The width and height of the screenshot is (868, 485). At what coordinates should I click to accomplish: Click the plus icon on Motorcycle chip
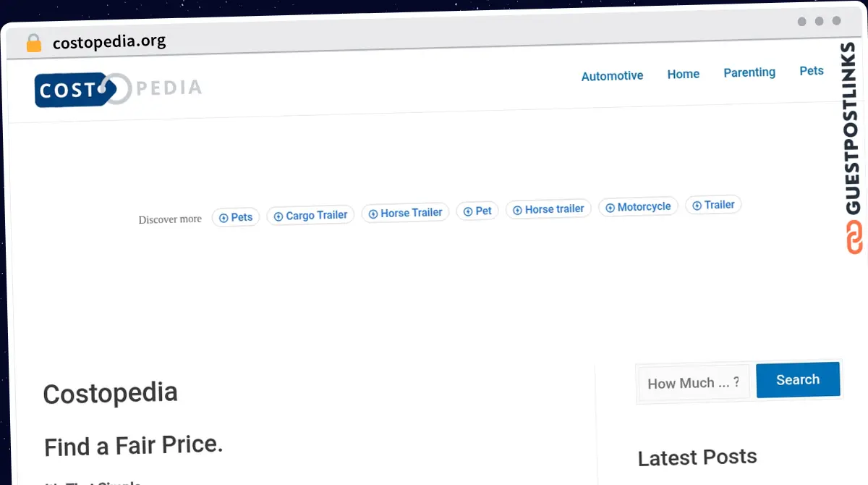[610, 208]
